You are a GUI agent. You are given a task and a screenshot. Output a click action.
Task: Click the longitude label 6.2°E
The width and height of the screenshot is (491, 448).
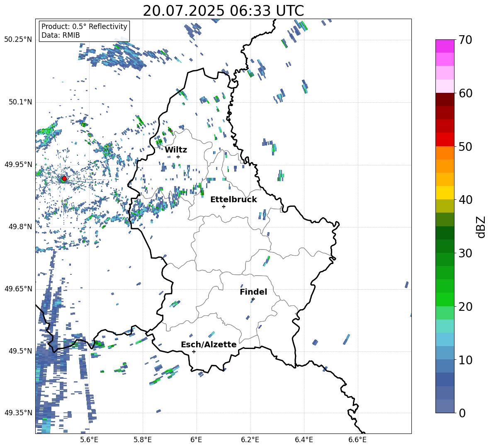[x=250, y=440]
